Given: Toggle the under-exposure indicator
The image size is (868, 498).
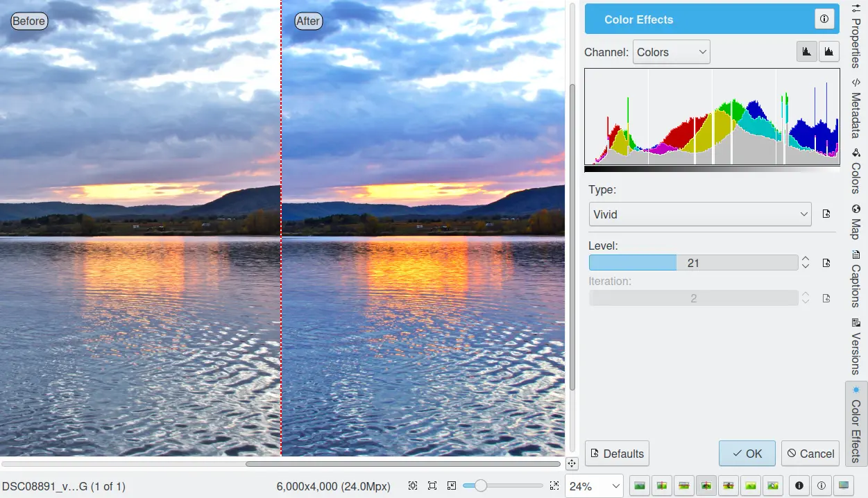Looking at the screenshot, I should (x=799, y=486).
